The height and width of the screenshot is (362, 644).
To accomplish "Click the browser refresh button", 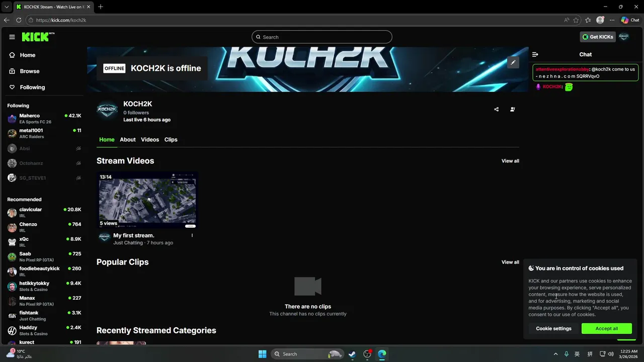I will [x=19, y=20].
